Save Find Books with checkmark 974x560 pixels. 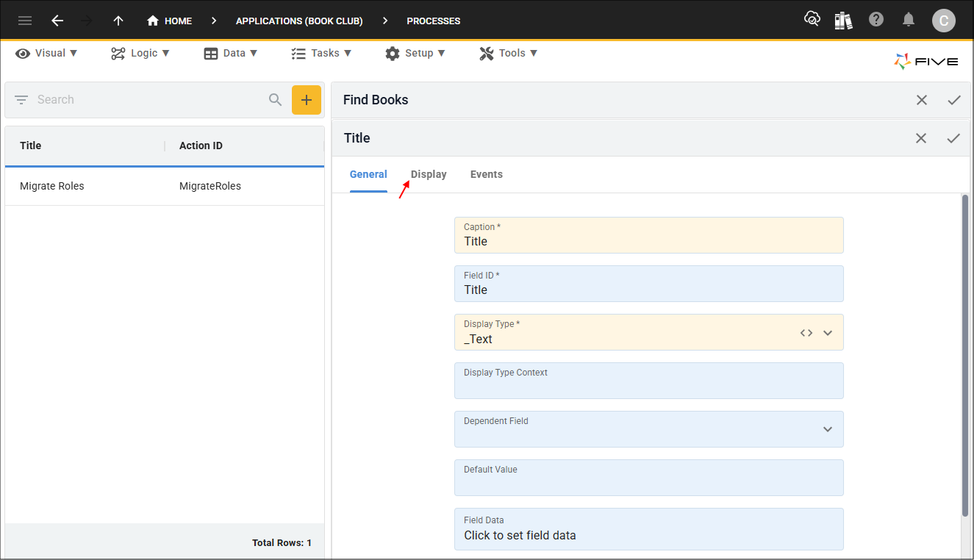click(x=954, y=100)
